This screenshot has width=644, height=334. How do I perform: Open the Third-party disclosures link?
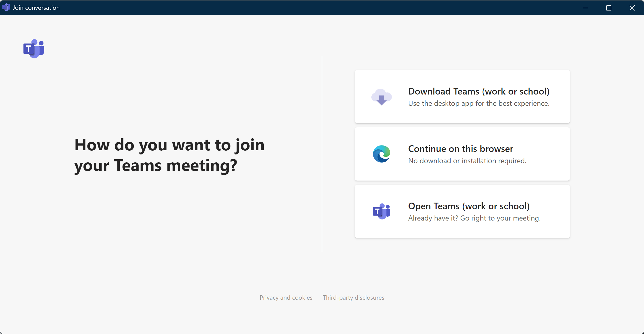click(x=353, y=297)
